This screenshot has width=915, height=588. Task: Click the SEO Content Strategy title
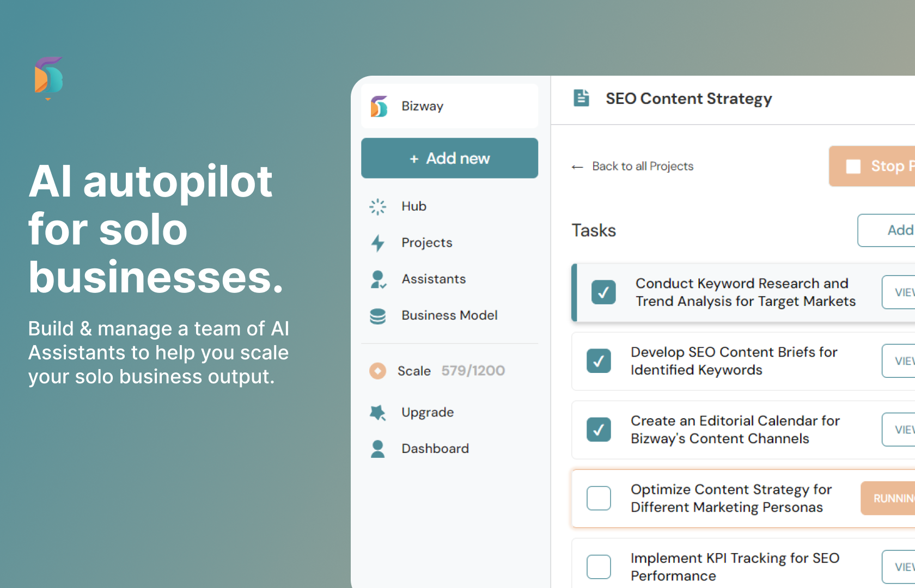[689, 99]
